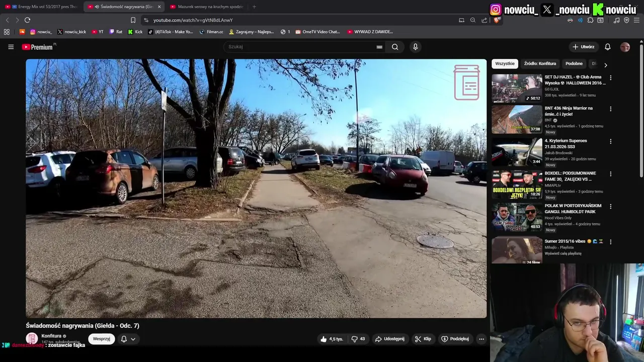Click the youtube.com address bar URL
The width and height of the screenshot is (644, 362).
193,20
